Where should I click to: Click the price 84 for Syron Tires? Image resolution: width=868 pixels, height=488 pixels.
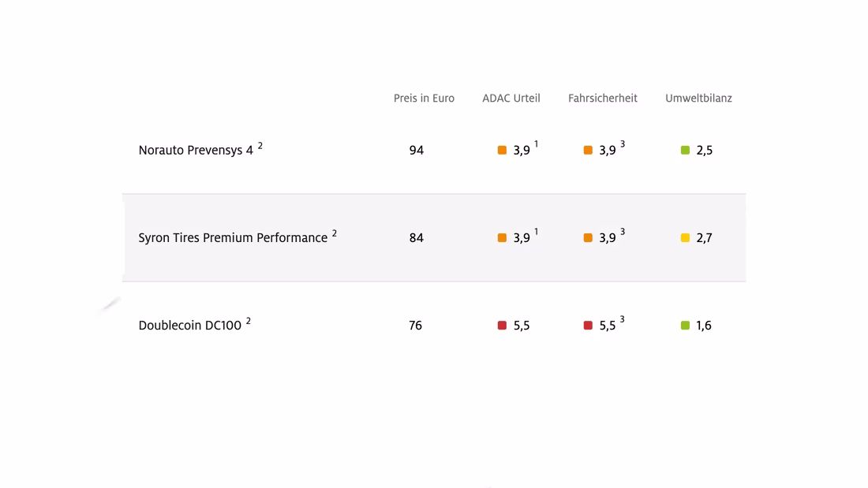pos(417,238)
